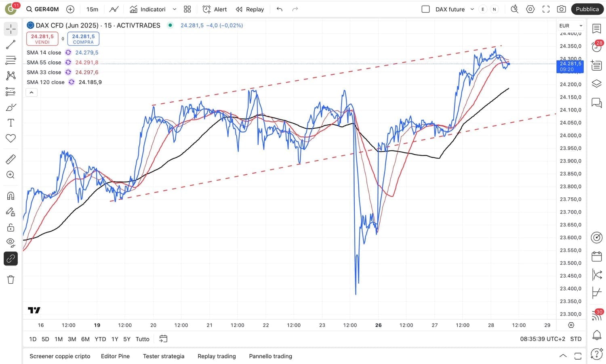Expand the Indicatori favorites dropdown arrow
Viewport: 606px width, 364px height.
pyautogui.click(x=175, y=9)
